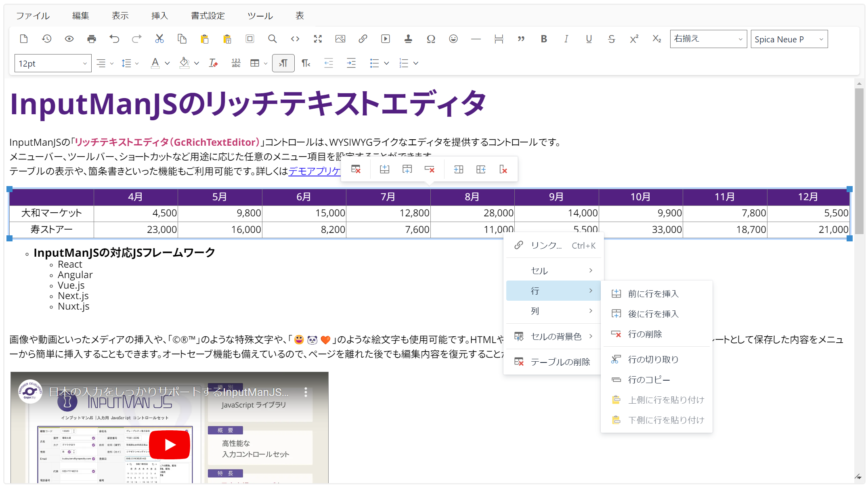Open the emoji picker icon

pyautogui.click(x=453, y=39)
